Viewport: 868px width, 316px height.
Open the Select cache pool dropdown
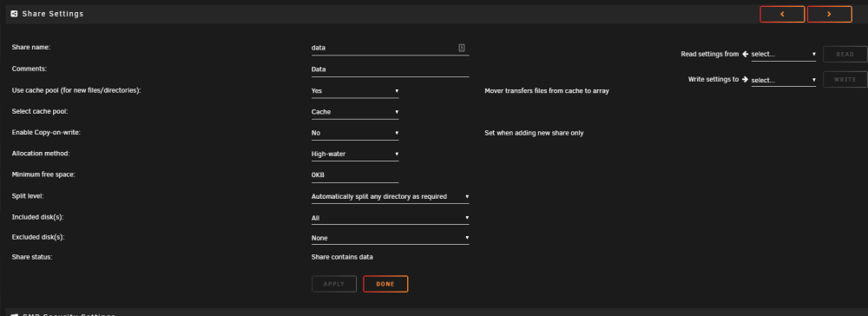(x=355, y=112)
